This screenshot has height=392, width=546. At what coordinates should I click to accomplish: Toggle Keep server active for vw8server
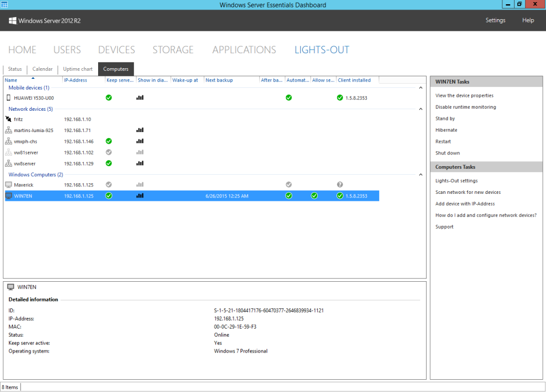109,163
